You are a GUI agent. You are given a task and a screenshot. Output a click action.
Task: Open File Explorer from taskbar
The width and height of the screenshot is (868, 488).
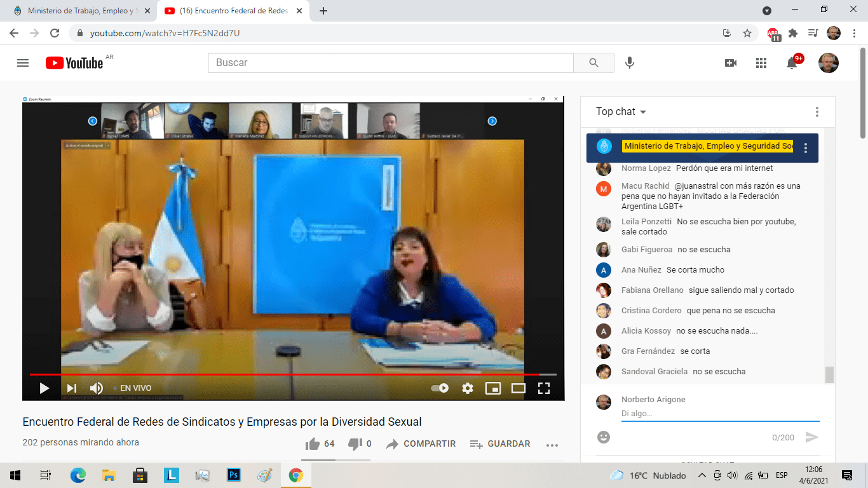[109, 475]
